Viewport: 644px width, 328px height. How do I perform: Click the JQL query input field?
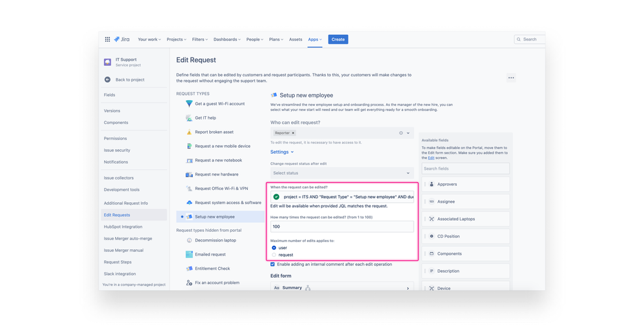[342, 197]
